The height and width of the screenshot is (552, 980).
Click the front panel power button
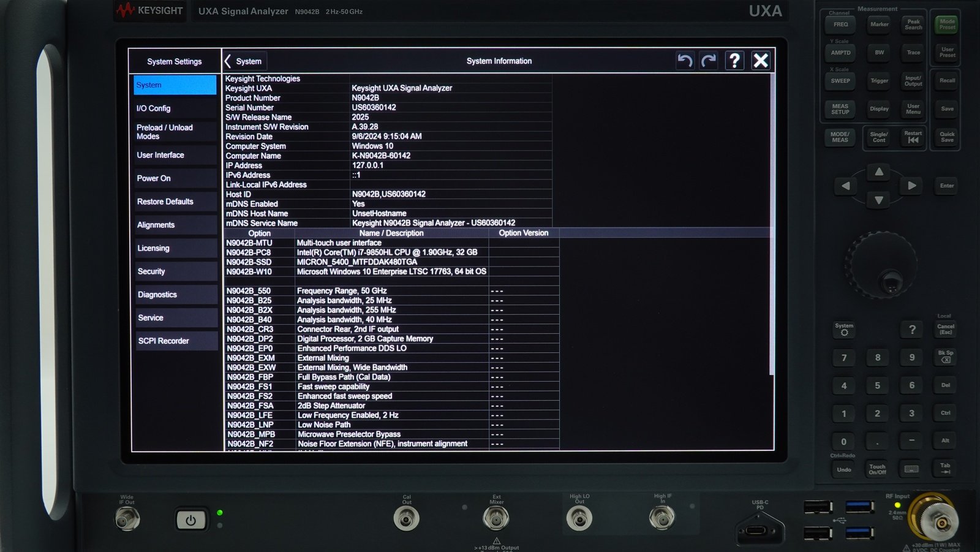pos(190,520)
